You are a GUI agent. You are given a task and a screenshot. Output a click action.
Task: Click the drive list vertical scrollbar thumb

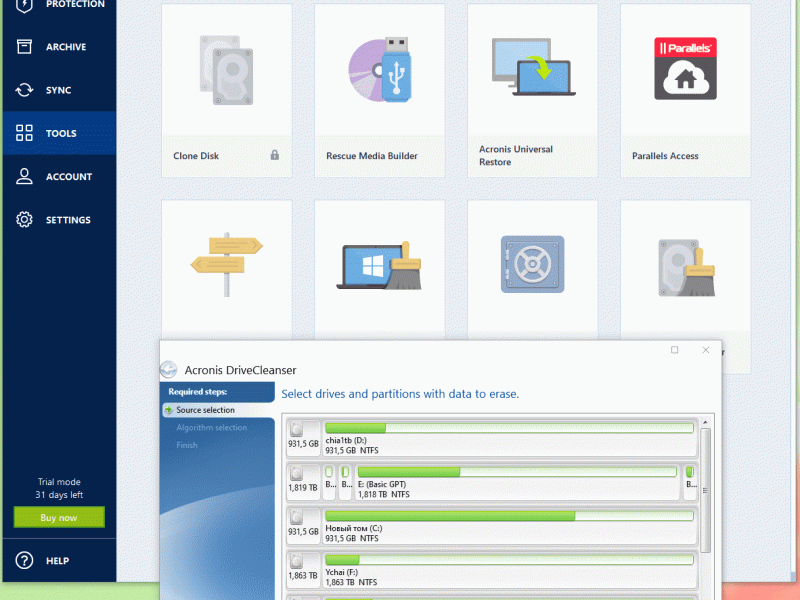(706, 490)
